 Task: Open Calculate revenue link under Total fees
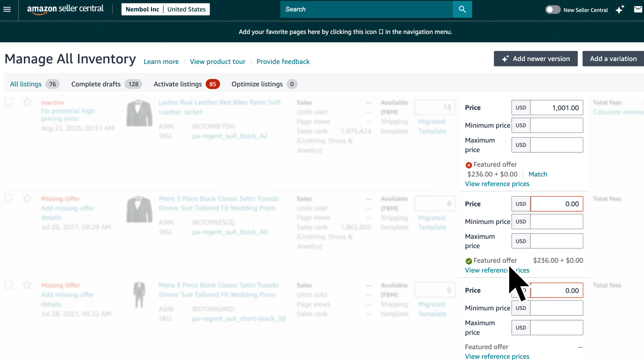tap(618, 112)
